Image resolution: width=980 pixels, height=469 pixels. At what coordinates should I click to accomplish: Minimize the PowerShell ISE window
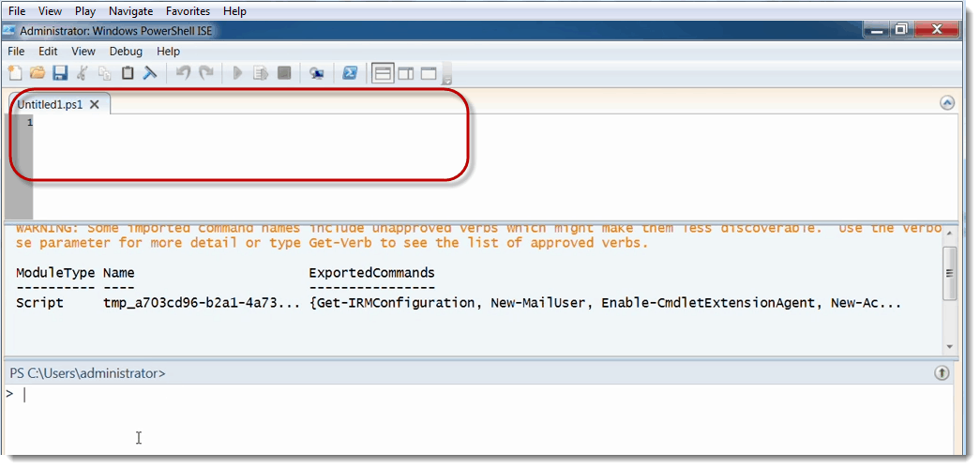(878, 29)
